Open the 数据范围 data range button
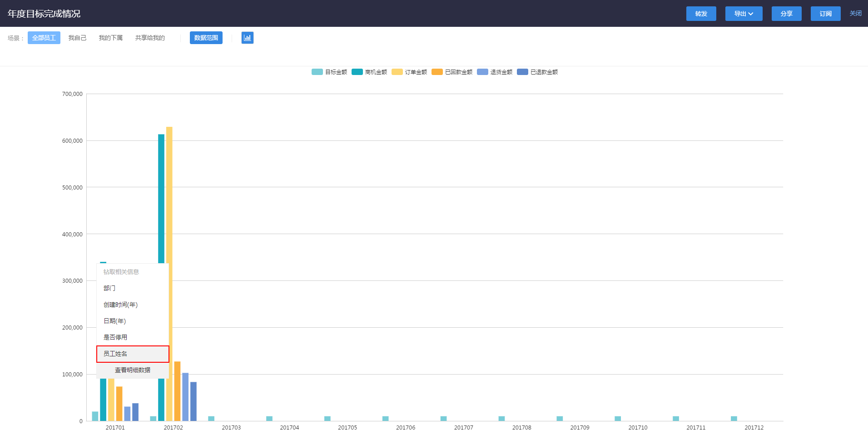This screenshot has width=868, height=435. 206,38
